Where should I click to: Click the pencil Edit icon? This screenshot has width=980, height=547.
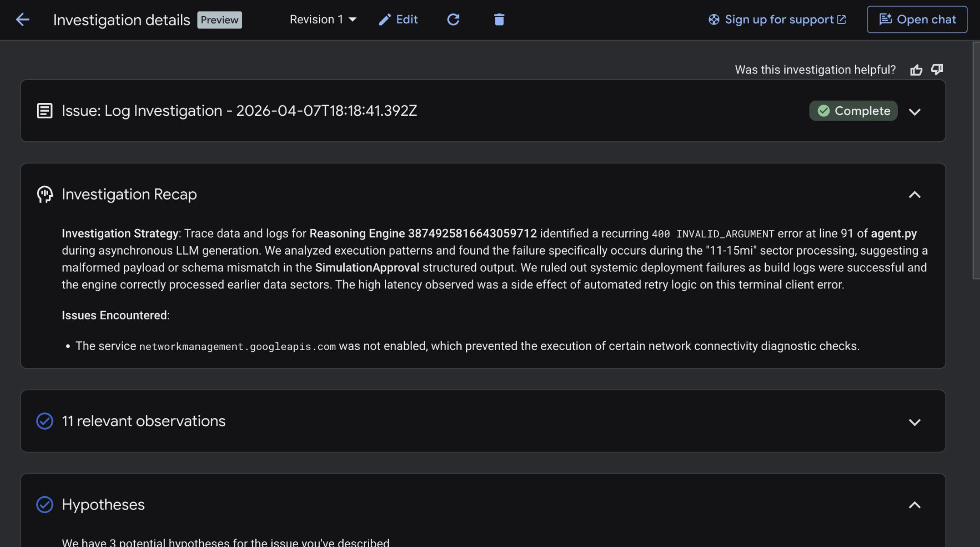click(384, 20)
